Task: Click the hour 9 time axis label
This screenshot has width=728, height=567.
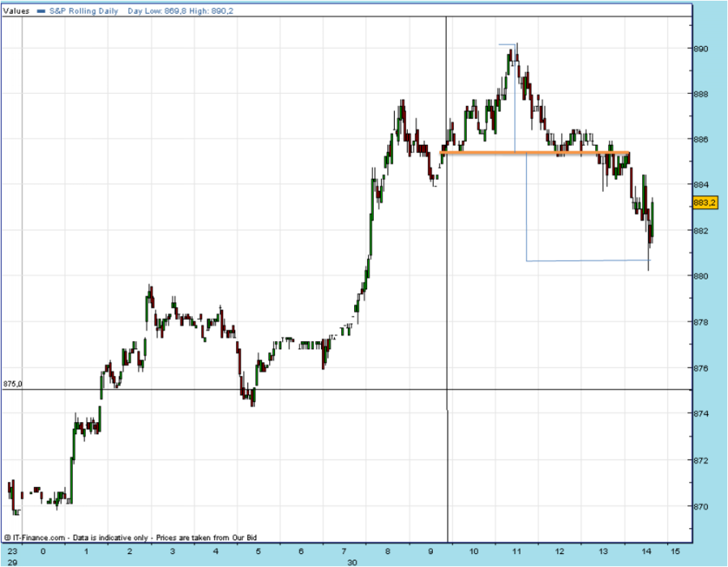Action: (x=430, y=552)
